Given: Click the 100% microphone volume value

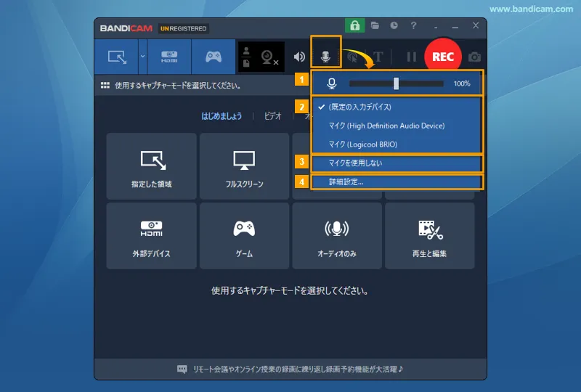Looking at the screenshot, I should click(462, 83).
